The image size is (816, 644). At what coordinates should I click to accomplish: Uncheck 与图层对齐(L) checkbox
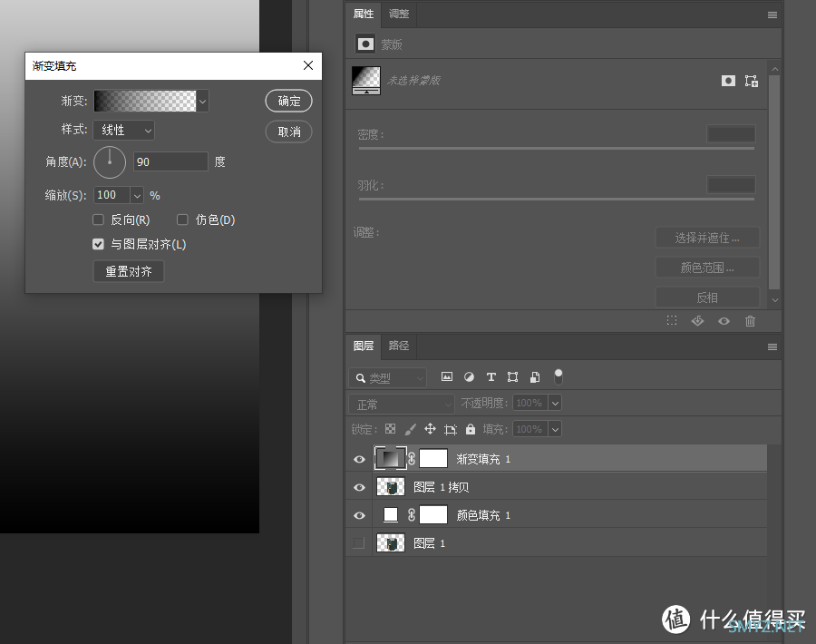[x=98, y=244]
